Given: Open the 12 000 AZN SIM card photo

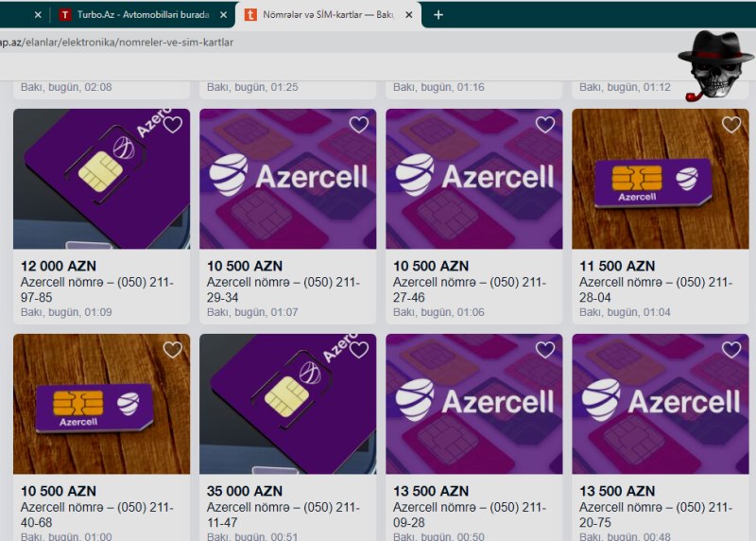Looking at the screenshot, I should coord(102,179).
